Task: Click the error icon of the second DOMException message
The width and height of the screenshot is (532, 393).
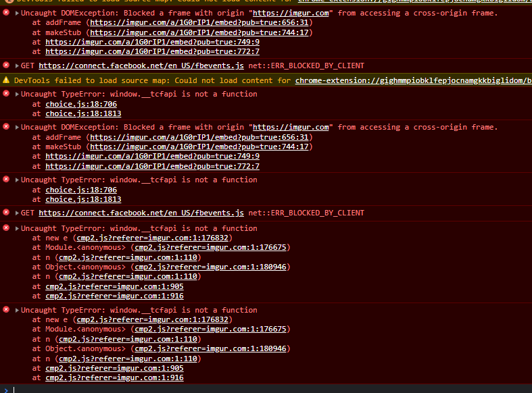Action: pos(6,127)
